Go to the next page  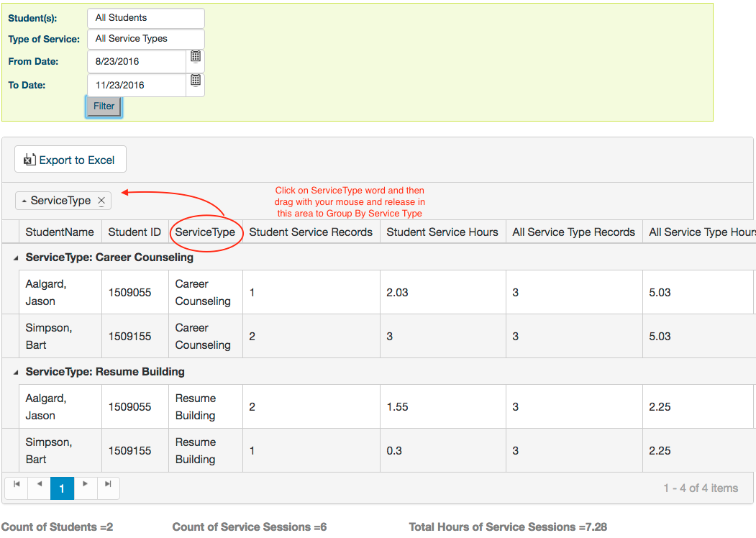[86, 485]
